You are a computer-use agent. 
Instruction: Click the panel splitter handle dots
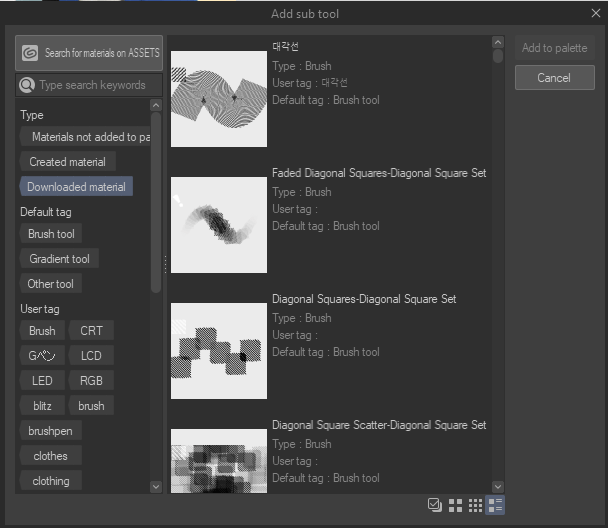pos(165,264)
